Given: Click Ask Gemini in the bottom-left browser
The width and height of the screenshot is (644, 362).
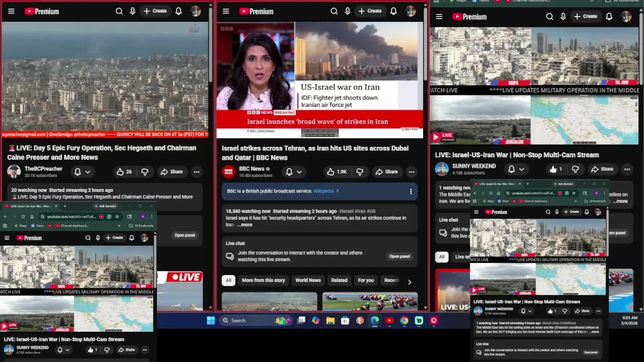Looking at the screenshot, I should point(105,206).
